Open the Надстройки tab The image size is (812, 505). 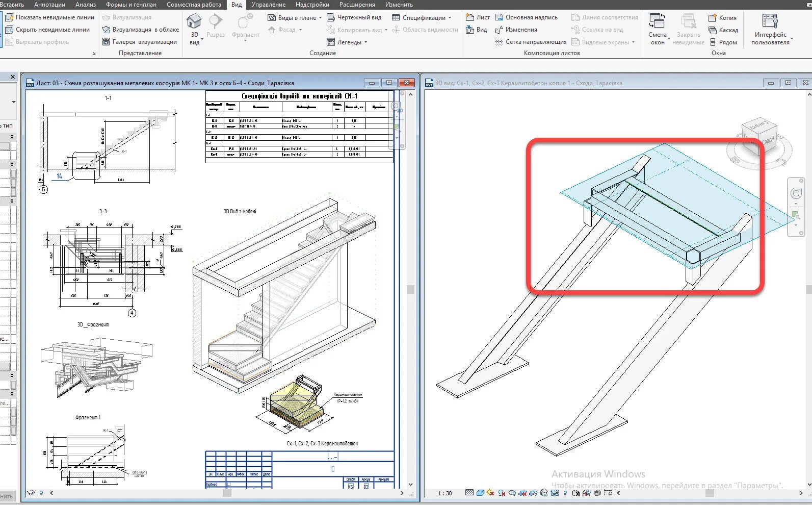pos(312,5)
